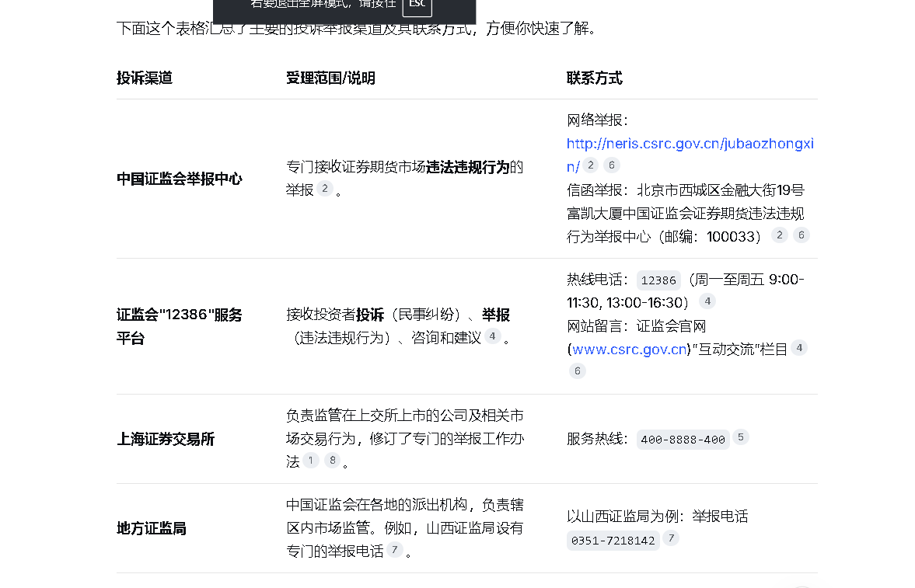
Task: Click the '中国证监会举报中心' row title
Action: (x=179, y=179)
